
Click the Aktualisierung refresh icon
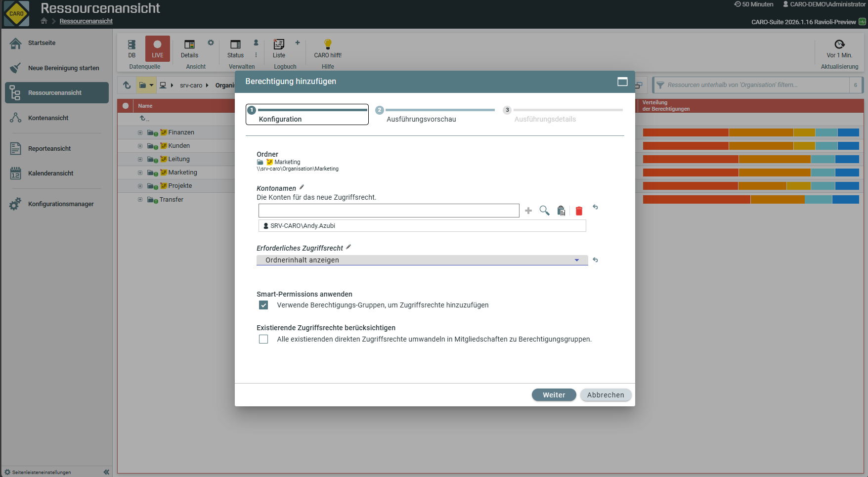tap(839, 44)
